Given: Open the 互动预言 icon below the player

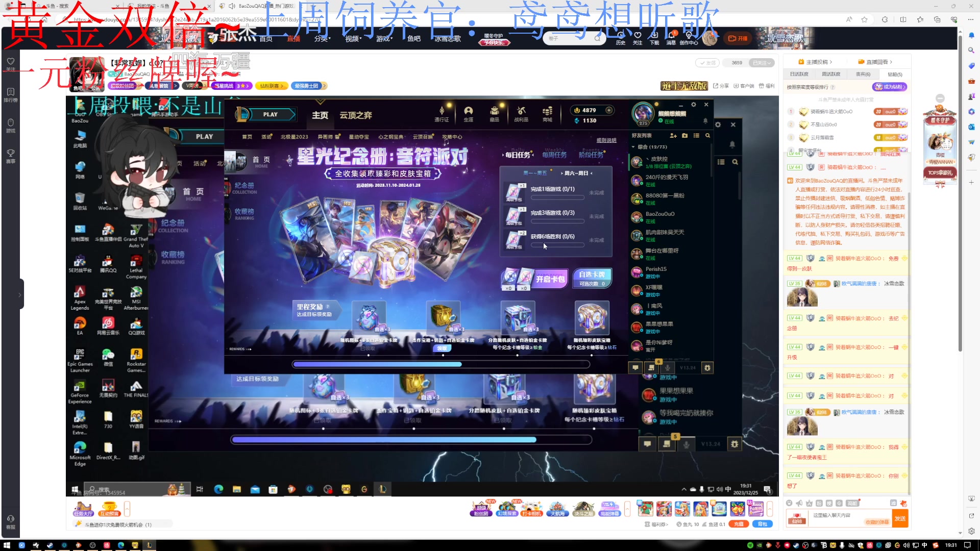Looking at the screenshot, I should [x=109, y=509].
